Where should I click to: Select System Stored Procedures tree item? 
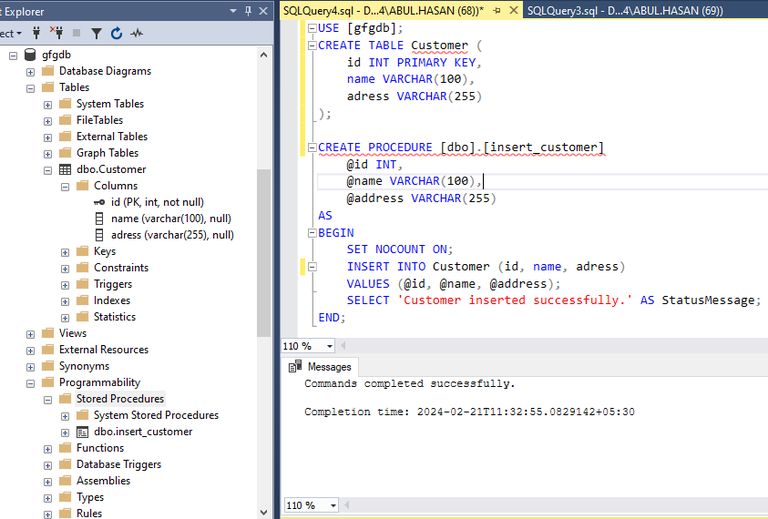pyautogui.click(x=156, y=415)
